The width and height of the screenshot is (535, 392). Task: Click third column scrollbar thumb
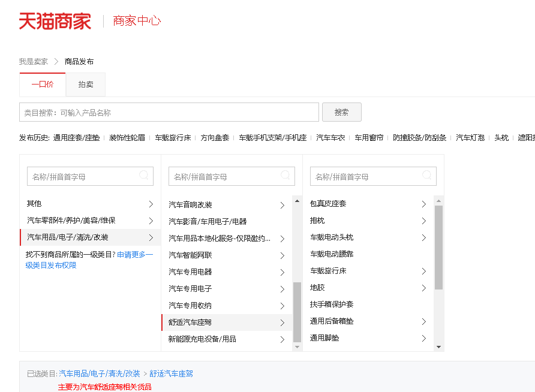click(x=439, y=248)
